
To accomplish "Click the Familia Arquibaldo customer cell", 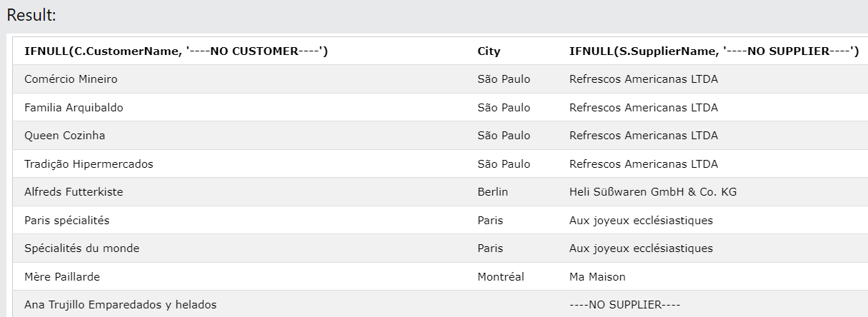I will 74,108.
